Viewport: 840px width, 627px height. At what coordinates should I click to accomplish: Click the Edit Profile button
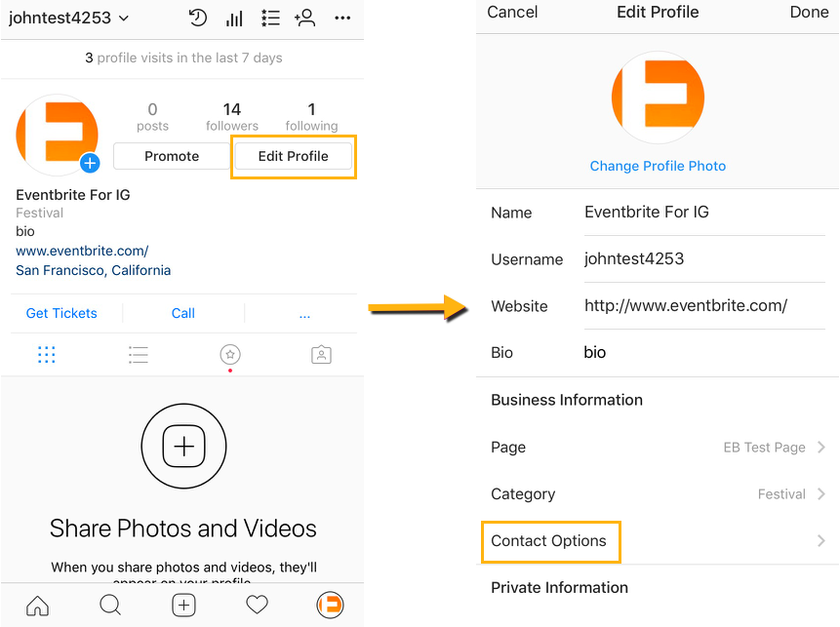click(x=293, y=156)
